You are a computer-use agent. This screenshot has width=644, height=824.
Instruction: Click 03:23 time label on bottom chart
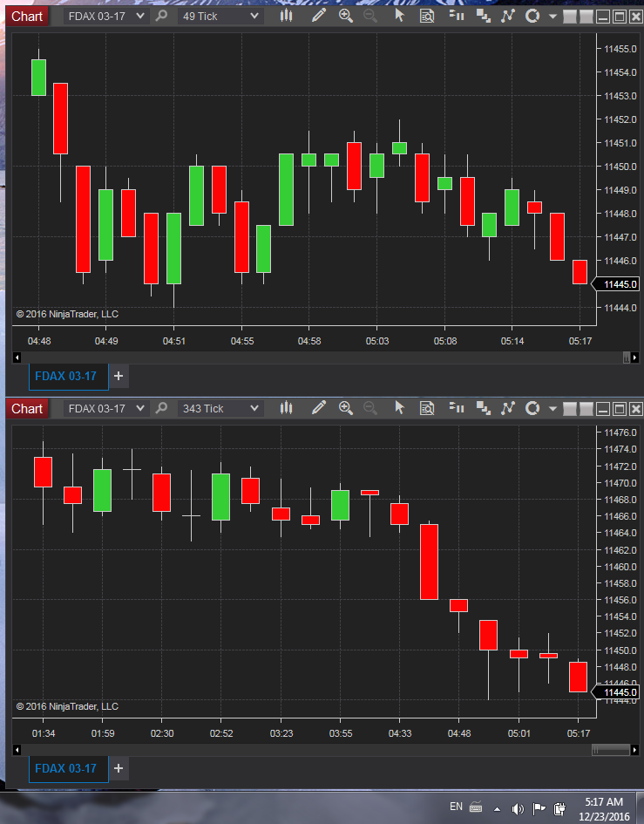coord(281,733)
